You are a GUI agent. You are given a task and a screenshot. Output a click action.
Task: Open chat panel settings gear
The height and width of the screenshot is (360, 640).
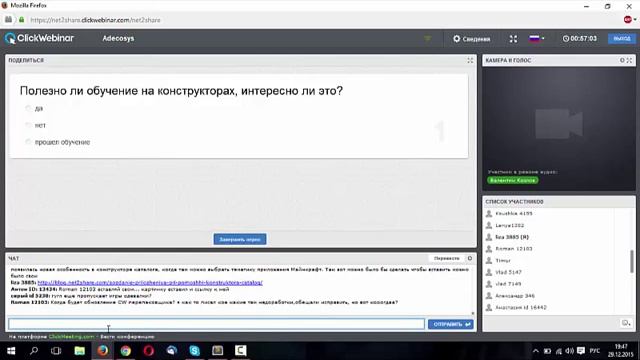(x=470, y=258)
